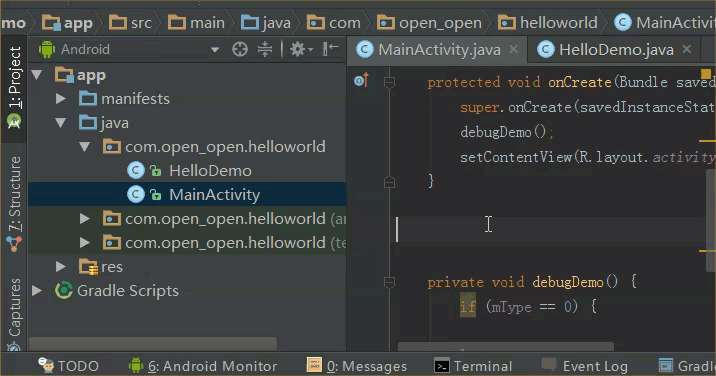Screen dimensions: 716x376
Task: Click Hide project panel icon
Action: tap(330, 49)
